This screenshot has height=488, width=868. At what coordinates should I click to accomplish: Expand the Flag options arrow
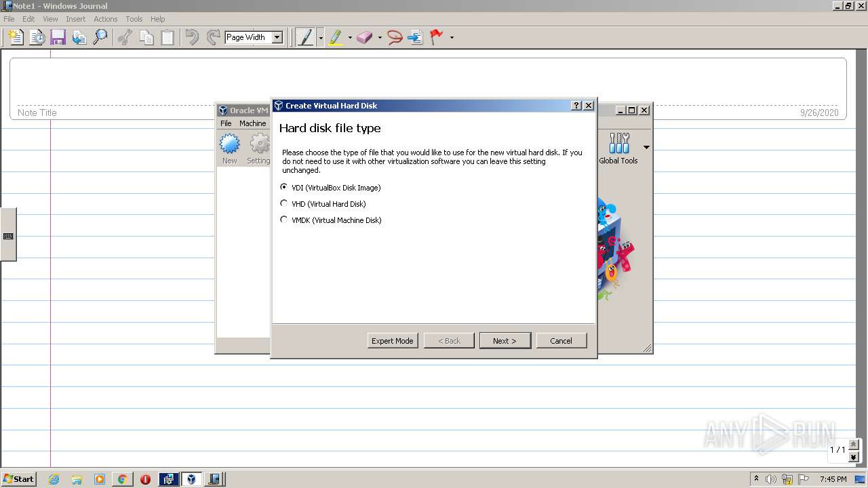[452, 38]
